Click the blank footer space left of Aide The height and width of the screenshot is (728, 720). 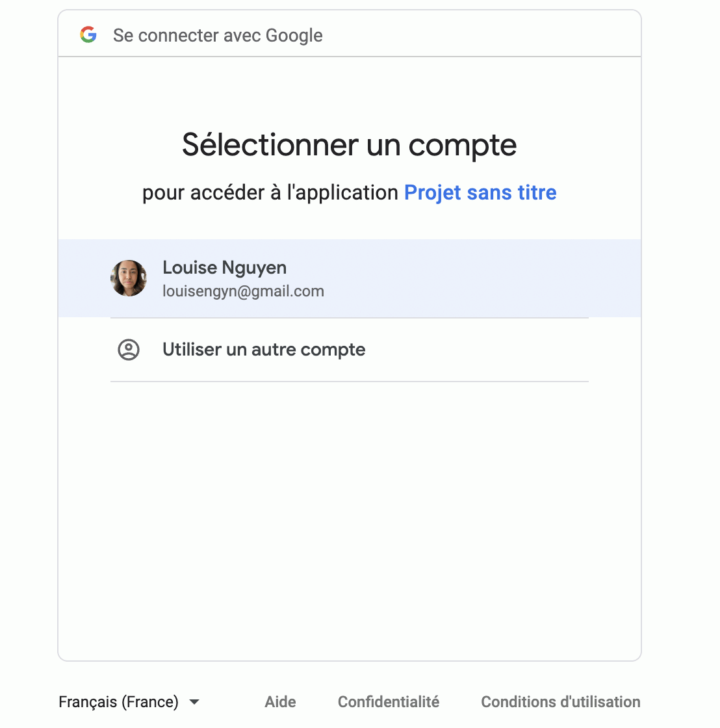pyautogui.click(x=231, y=702)
